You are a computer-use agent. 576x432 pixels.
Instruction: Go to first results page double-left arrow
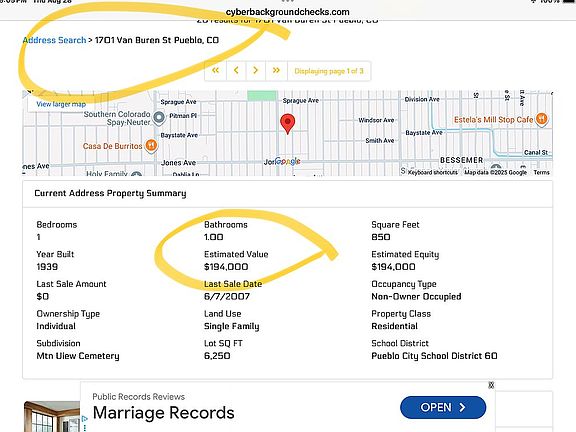pyautogui.click(x=215, y=71)
